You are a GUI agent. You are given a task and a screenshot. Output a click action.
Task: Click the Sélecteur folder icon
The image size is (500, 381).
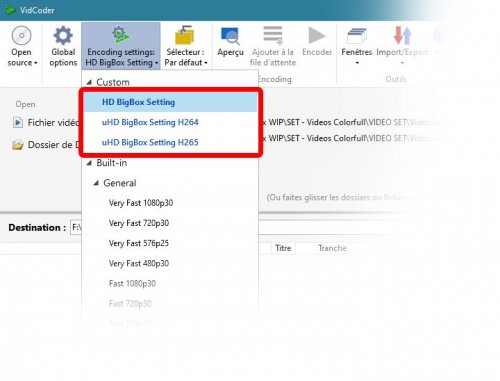(x=185, y=35)
